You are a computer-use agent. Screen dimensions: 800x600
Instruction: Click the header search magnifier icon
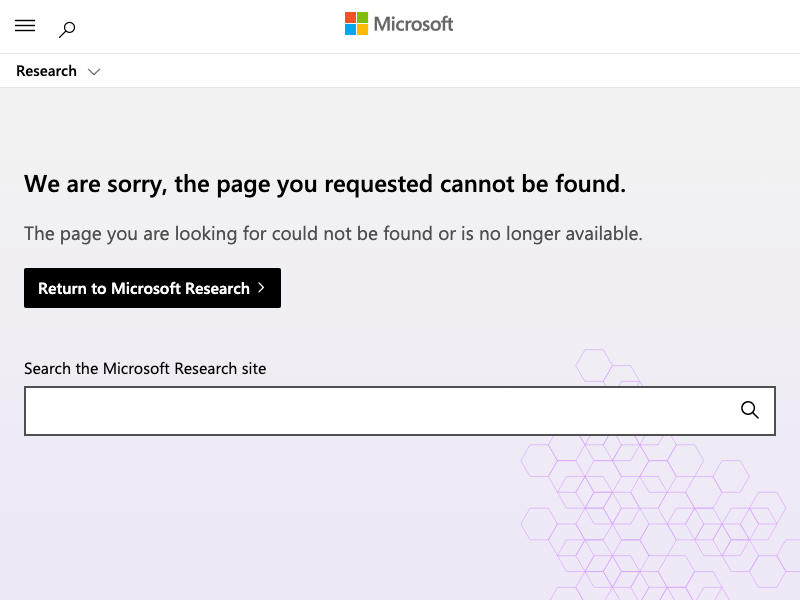tap(67, 29)
